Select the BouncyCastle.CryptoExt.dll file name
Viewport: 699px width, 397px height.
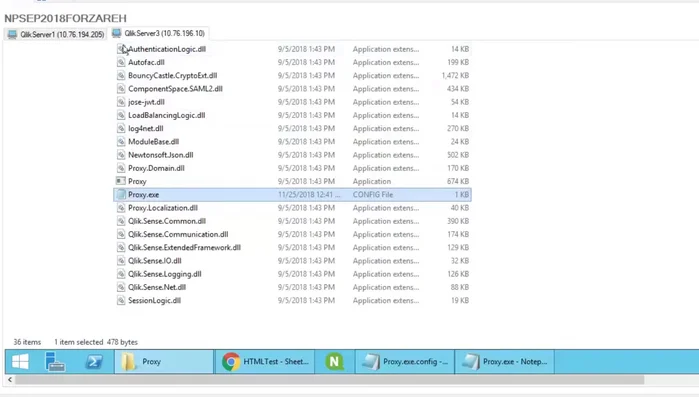click(x=173, y=76)
